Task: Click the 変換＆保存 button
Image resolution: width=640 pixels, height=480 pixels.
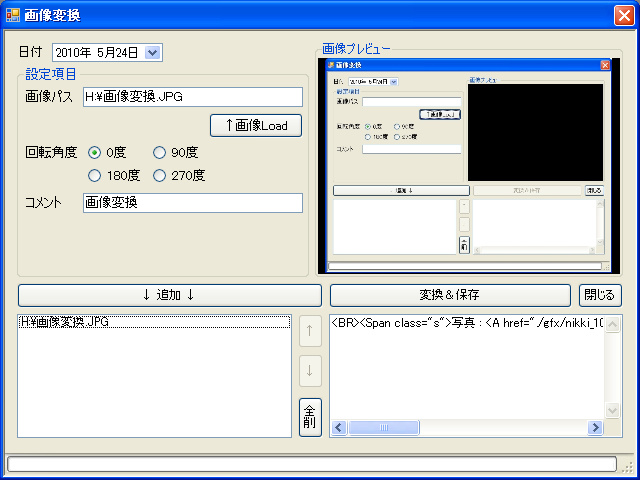Action: click(x=450, y=295)
